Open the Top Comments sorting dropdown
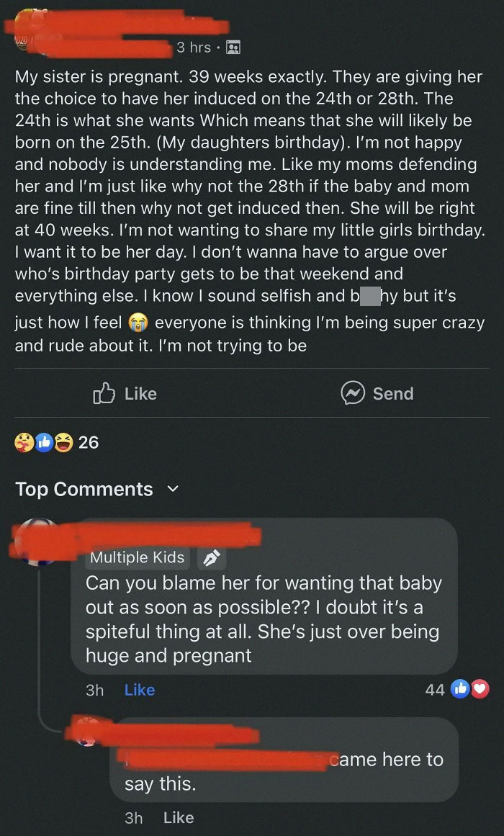This screenshot has width=504, height=836. 84,489
